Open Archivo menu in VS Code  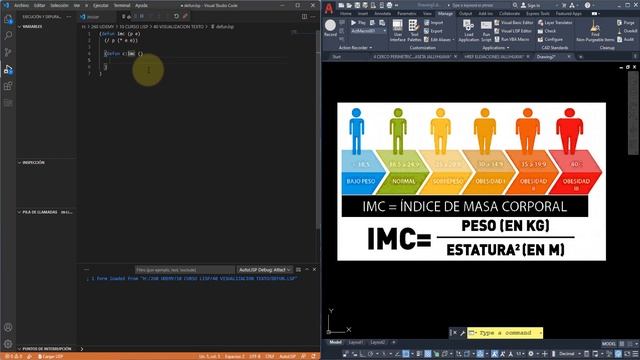pyautogui.click(x=21, y=5)
